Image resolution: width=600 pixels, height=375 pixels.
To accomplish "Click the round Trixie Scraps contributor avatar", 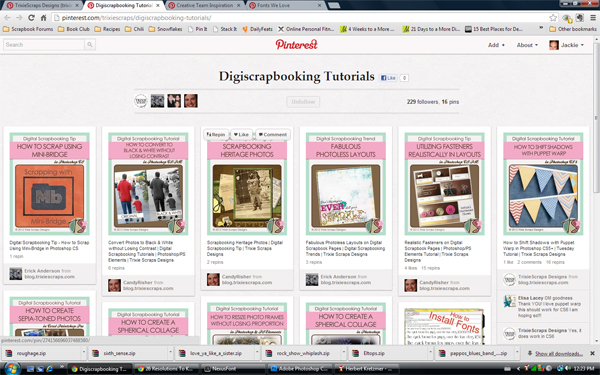I will point(141,101).
